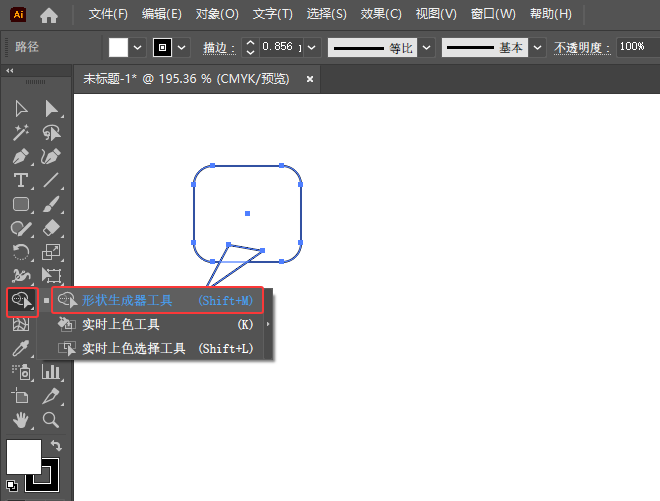Activate the Type tool
This screenshot has height=501, width=660.
(21, 180)
